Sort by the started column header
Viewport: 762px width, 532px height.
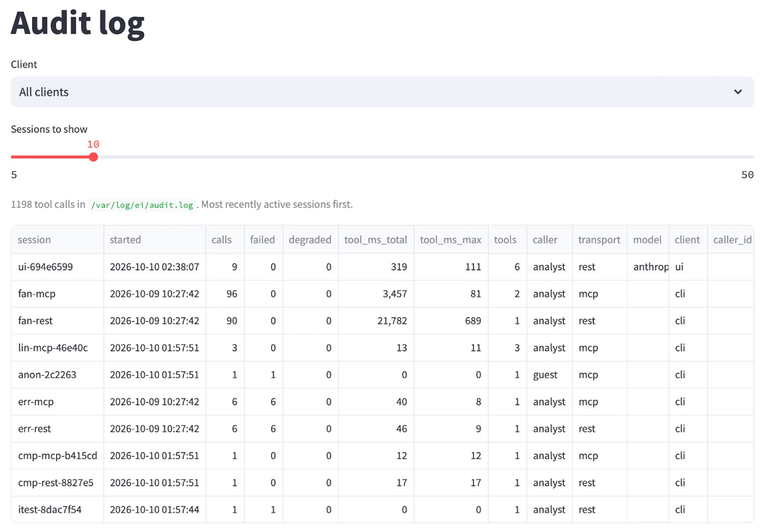click(x=155, y=240)
